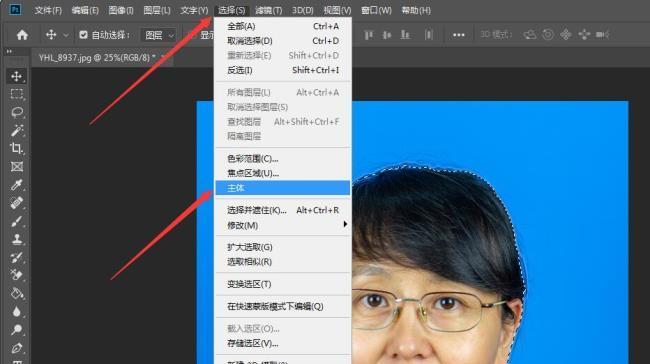Click distribute vertically icon
Image resolution: width=650 pixels, height=364 pixels.
[x=429, y=35]
